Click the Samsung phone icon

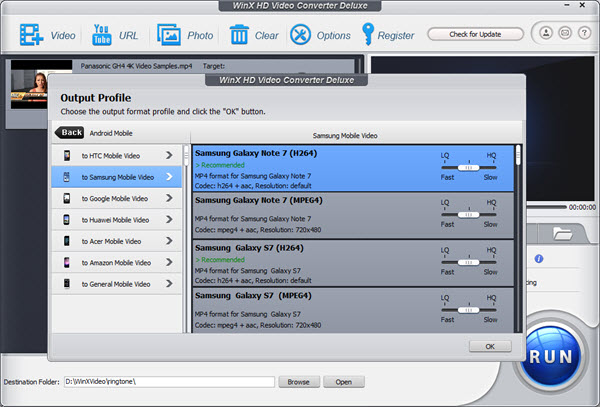click(x=67, y=177)
